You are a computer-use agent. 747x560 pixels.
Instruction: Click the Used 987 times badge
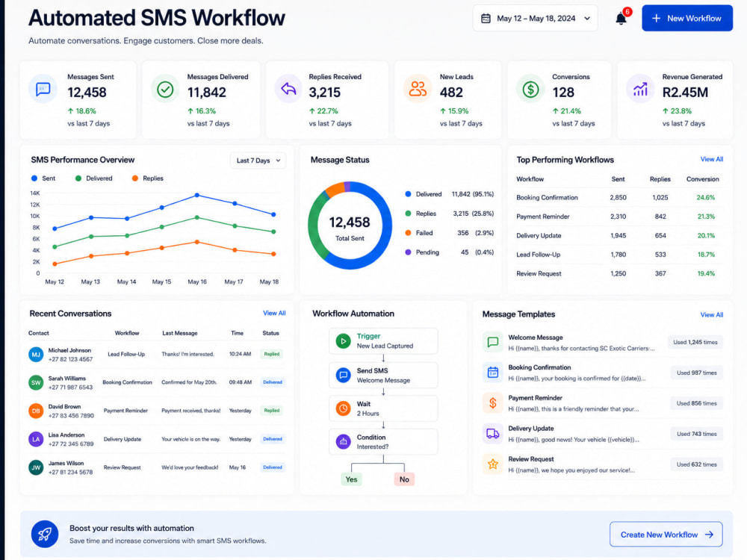pyautogui.click(x=696, y=373)
